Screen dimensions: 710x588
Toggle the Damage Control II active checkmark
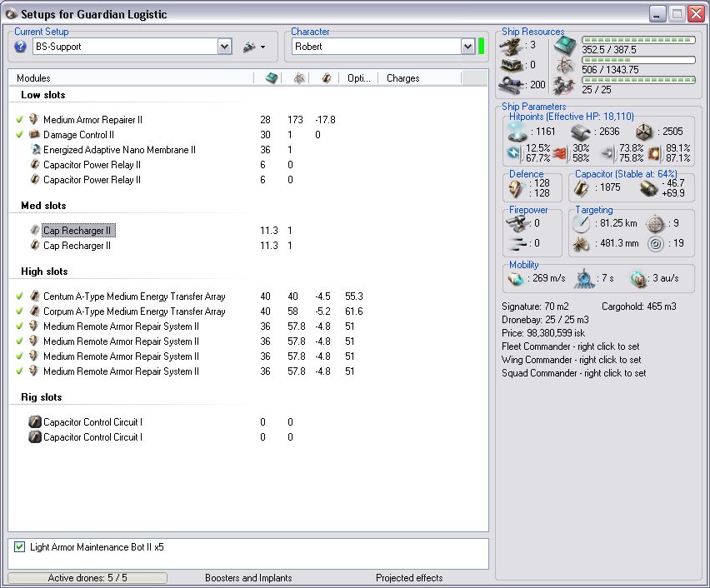click(x=19, y=134)
